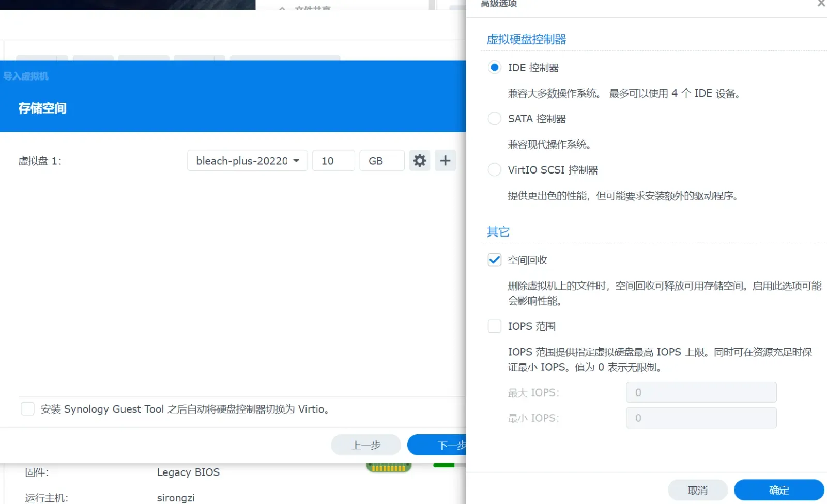The height and width of the screenshot is (504, 827).
Task: Open the bleach-plus-20220 storage dropdown
Action: click(248, 161)
